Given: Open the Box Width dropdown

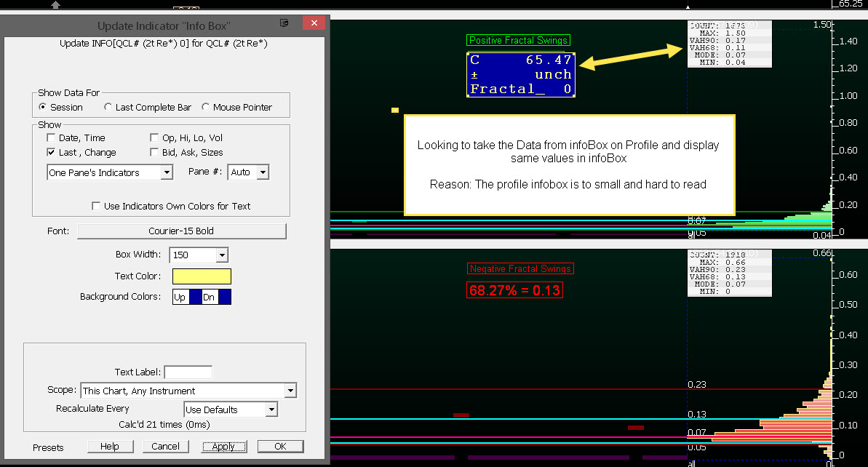Looking at the screenshot, I should tap(222, 255).
